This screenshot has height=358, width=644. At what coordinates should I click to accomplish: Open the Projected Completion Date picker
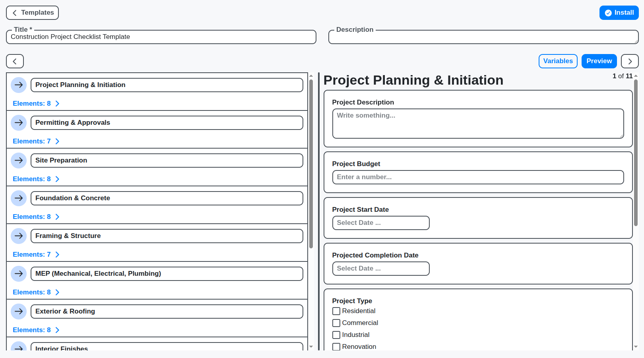pyautogui.click(x=380, y=268)
